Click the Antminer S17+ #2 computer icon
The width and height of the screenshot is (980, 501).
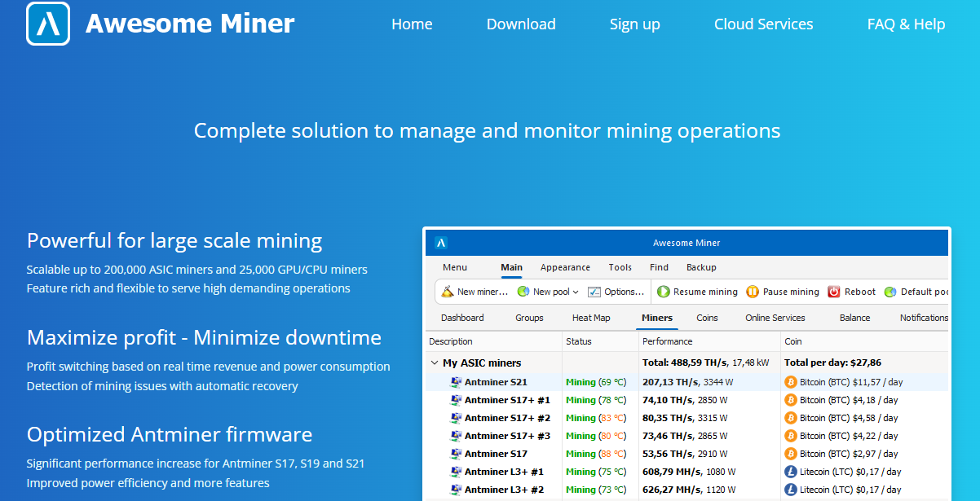tap(457, 418)
